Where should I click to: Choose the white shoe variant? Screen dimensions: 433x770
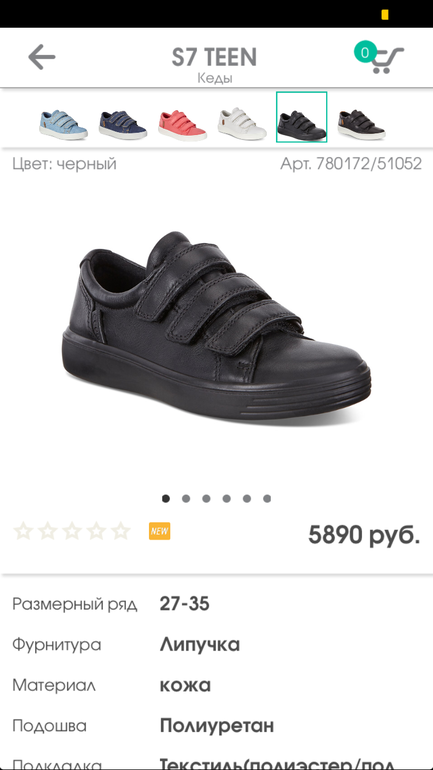(x=242, y=124)
